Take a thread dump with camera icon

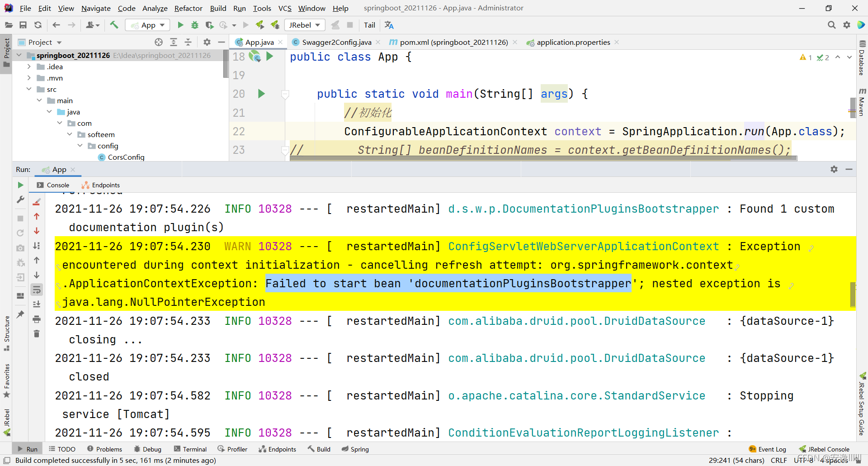tap(20, 248)
